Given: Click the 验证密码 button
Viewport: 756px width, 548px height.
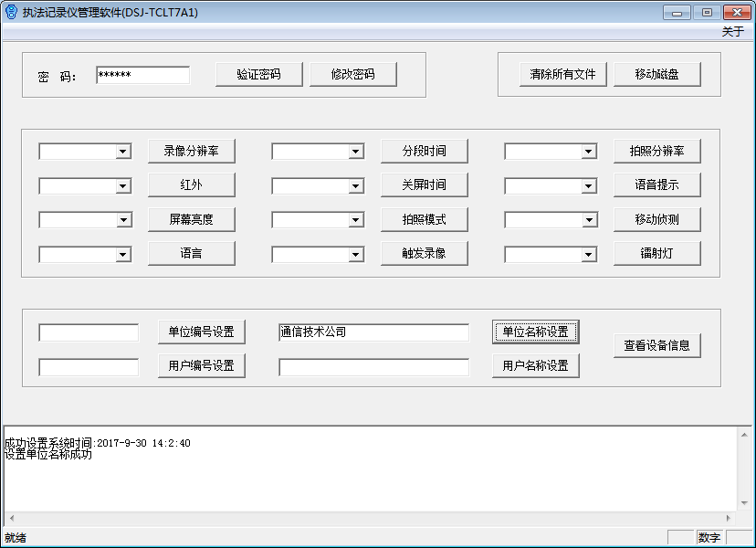Looking at the screenshot, I should coord(258,75).
